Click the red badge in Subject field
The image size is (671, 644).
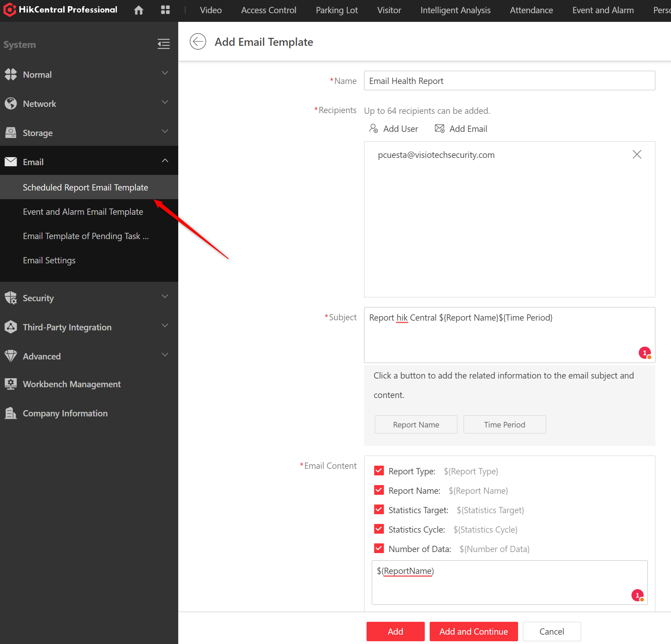tap(645, 353)
